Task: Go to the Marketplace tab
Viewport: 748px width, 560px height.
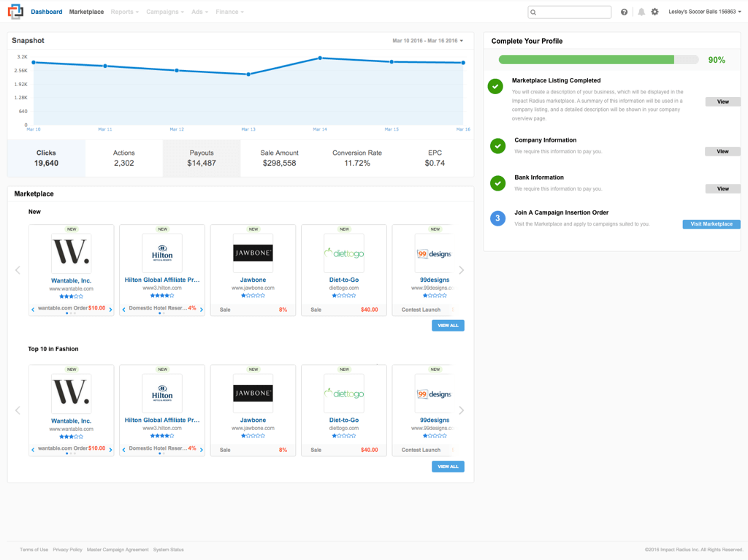Action: coord(86,12)
